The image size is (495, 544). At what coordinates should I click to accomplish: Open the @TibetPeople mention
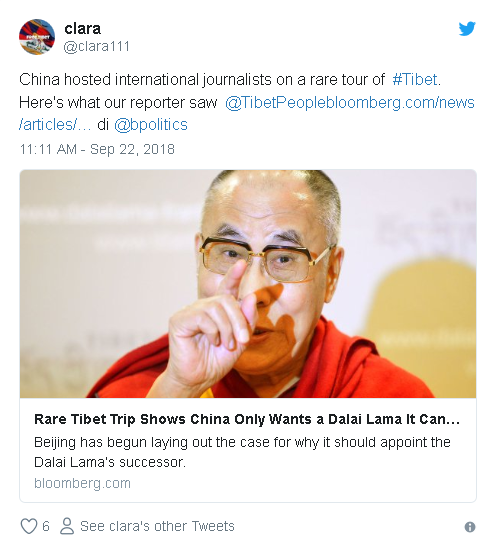[275, 103]
